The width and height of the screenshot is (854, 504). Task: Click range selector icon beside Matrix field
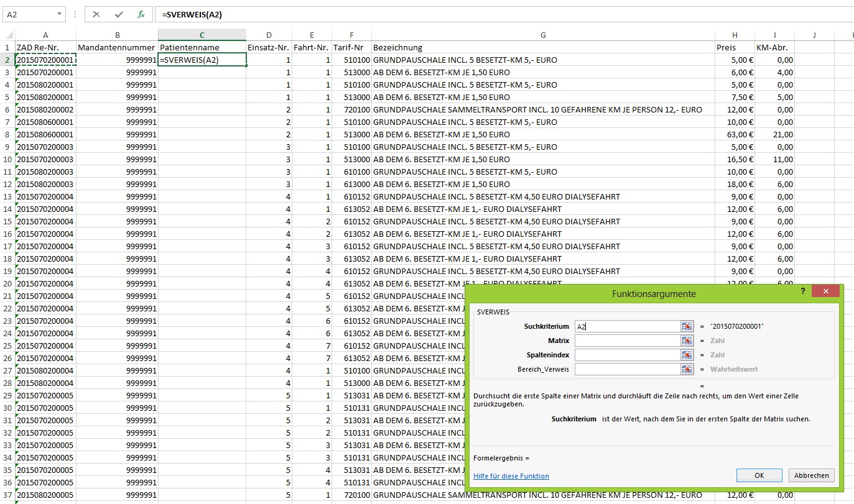tap(687, 341)
